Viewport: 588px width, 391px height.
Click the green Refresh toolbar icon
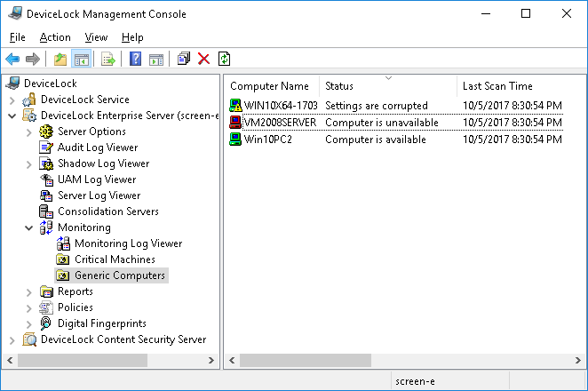click(x=224, y=60)
